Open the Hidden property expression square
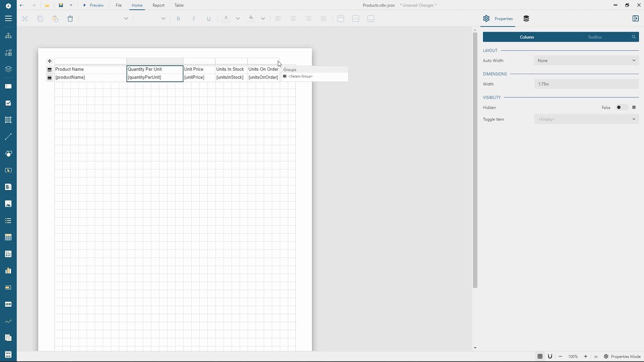 (634, 108)
